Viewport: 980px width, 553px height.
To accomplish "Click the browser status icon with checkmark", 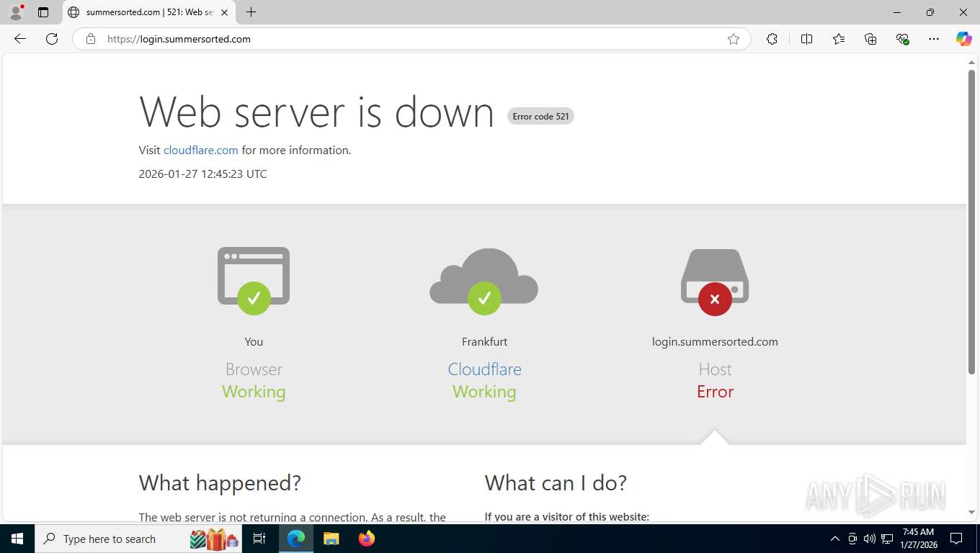I will pos(254,281).
